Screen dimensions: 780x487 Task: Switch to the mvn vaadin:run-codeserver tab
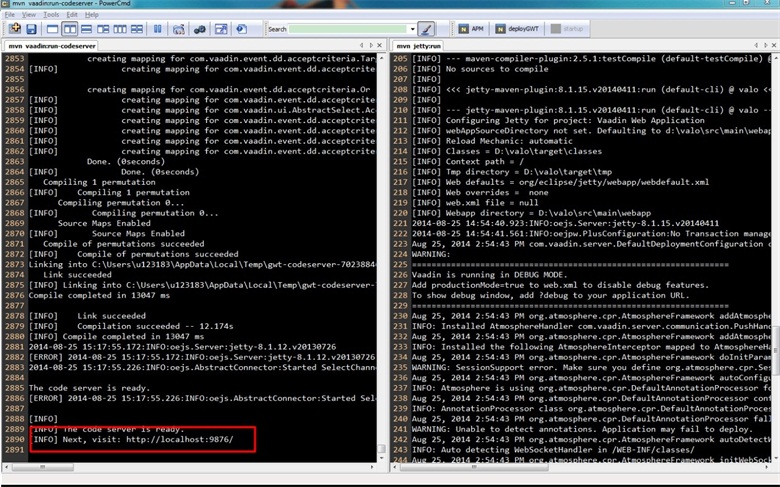pyautogui.click(x=50, y=46)
